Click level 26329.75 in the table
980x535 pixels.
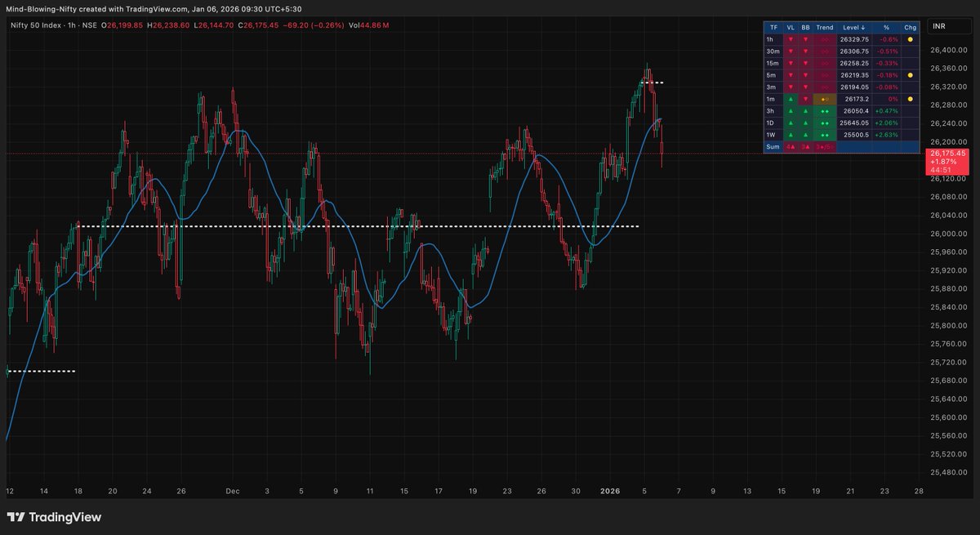[x=854, y=39]
